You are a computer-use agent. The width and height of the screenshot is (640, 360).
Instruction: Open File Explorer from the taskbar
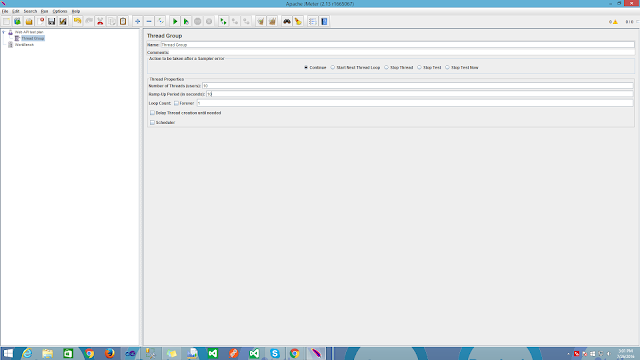[48, 353]
